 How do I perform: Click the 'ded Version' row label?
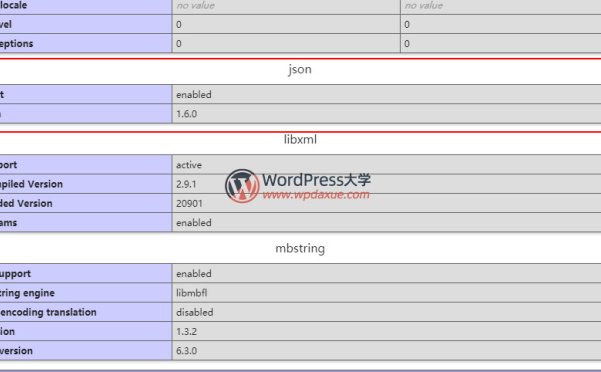(x=26, y=203)
